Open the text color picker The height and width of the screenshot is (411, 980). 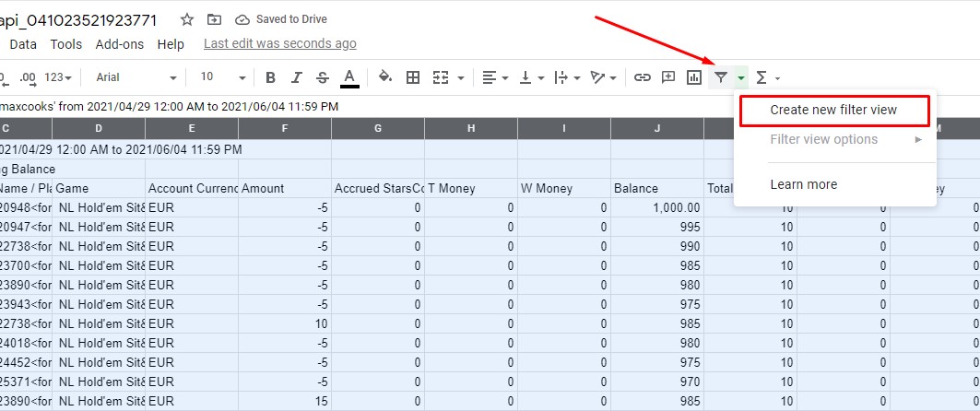349,77
